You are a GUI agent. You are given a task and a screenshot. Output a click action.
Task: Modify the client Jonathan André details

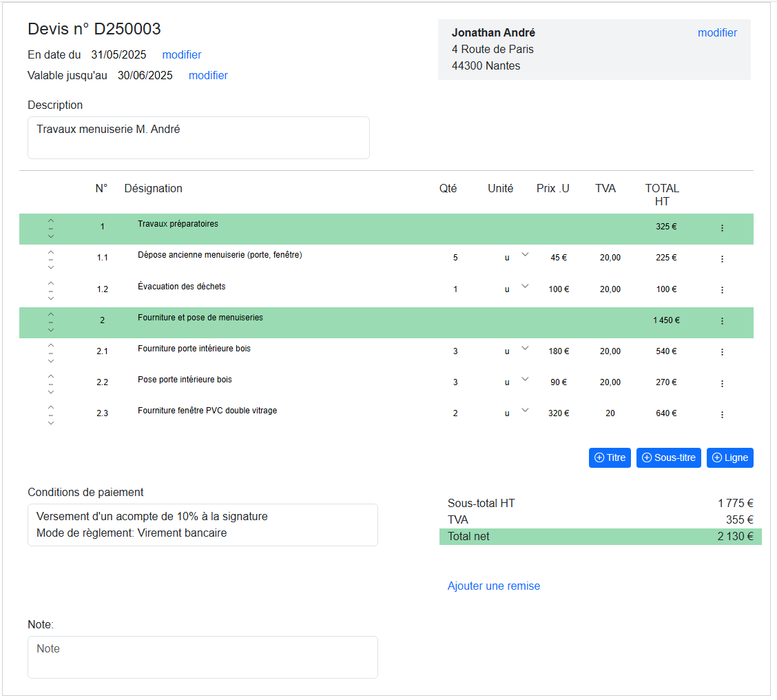717,33
